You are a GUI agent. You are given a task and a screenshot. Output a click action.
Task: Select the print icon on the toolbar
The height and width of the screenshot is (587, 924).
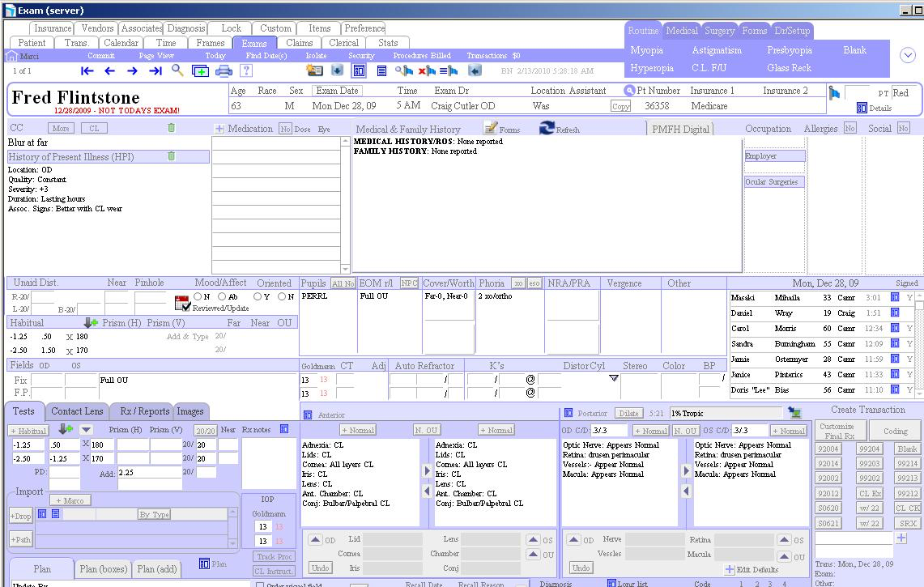coord(222,70)
